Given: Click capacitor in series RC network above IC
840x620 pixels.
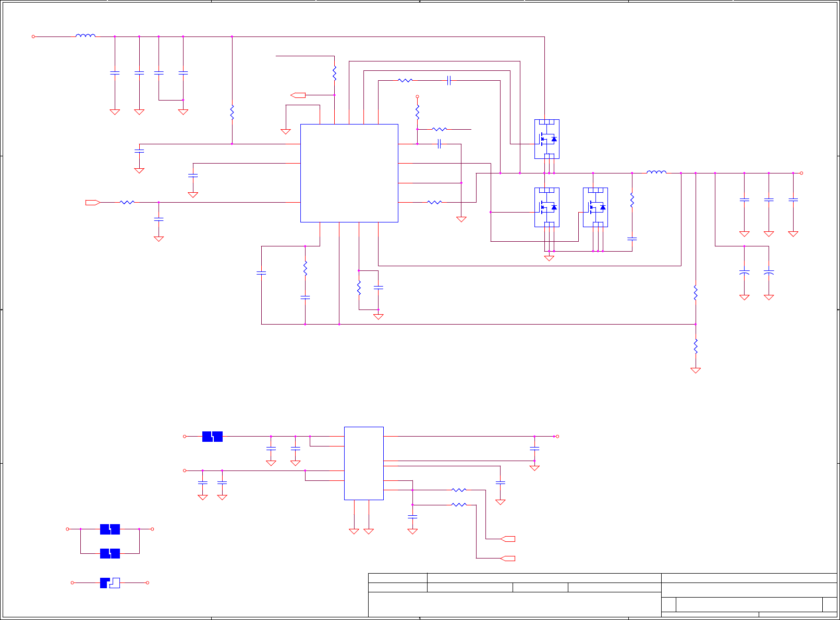Looking at the screenshot, I should (449, 81).
